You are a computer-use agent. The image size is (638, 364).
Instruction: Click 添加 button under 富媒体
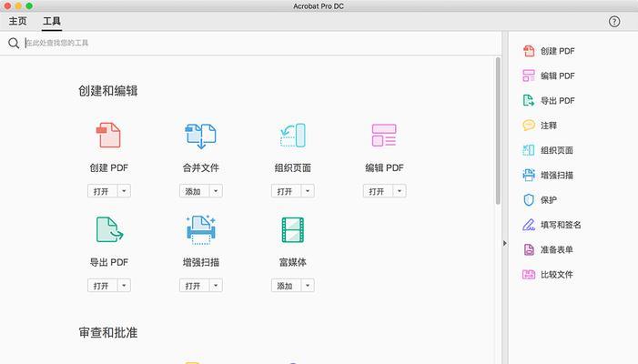click(287, 286)
